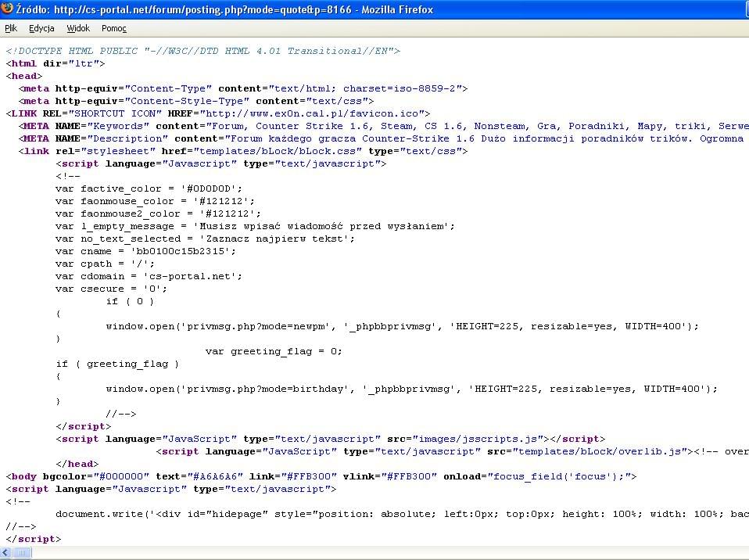Open the Pomoc menu
This screenshot has height=560, width=749.
click(x=114, y=28)
